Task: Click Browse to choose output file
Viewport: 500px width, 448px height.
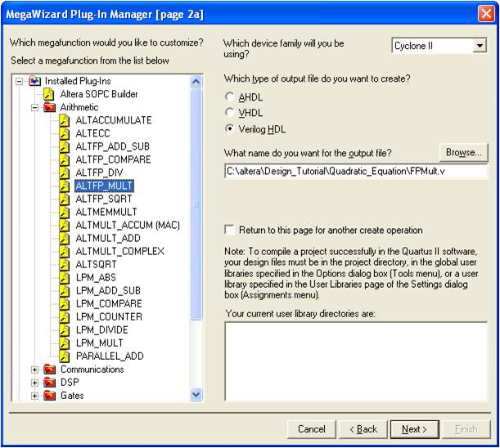Action: (464, 153)
